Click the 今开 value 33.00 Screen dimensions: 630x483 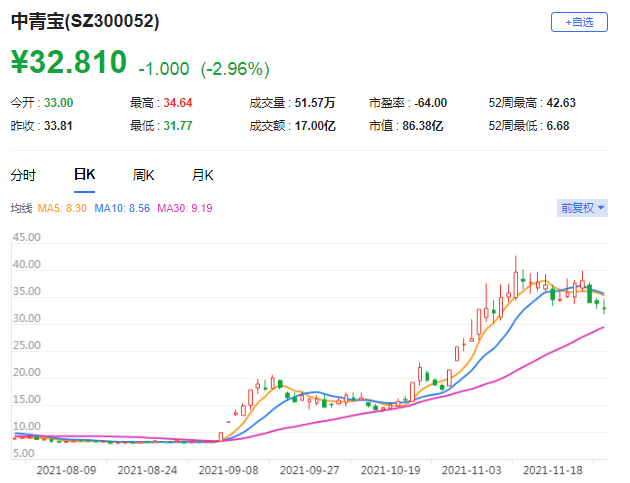(59, 103)
